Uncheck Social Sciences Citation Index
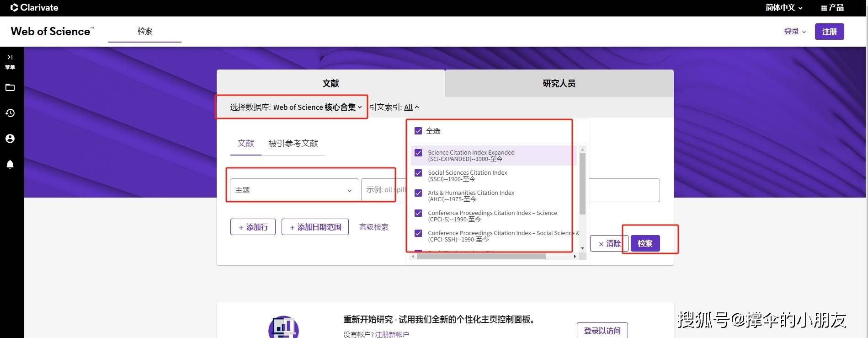 pyautogui.click(x=418, y=173)
